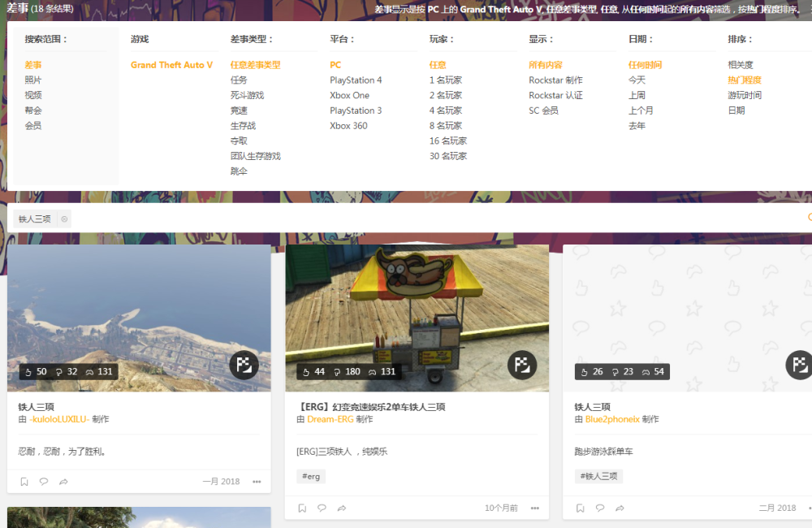
Task: Share the -kuloloLUXILU- 铁人三项 job
Action: (x=63, y=482)
